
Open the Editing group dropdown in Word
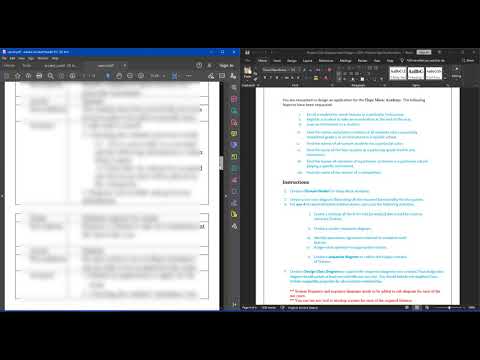coord(456,73)
